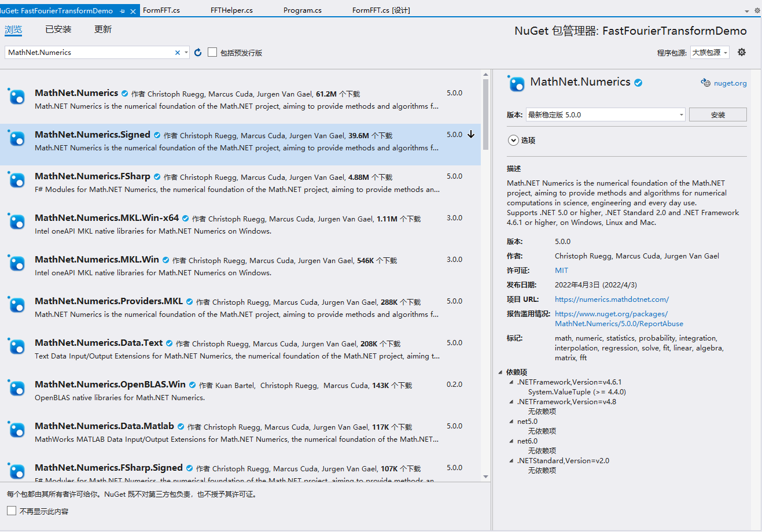Click the MathNet.Numerics.MKL.Win package icon
This screenshot has height=532, width=762.
pos(17,263)
